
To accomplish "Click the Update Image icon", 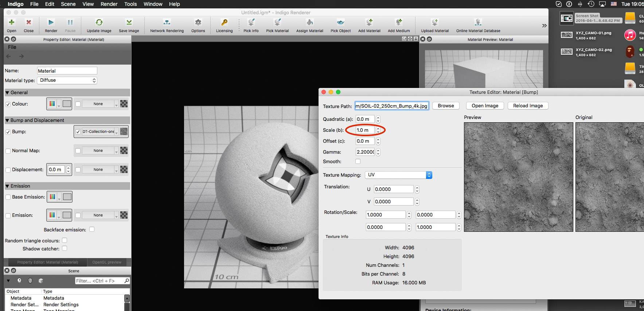I will click(99, 23).
